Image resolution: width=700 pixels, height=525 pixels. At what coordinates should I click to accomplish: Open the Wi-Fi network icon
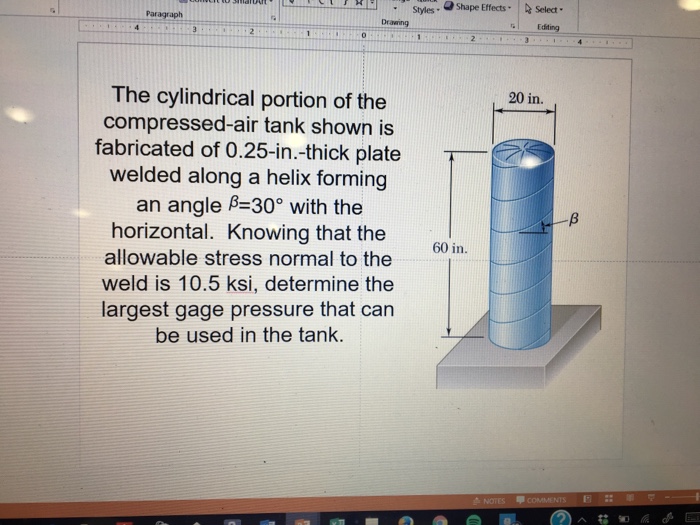[646, 518]
